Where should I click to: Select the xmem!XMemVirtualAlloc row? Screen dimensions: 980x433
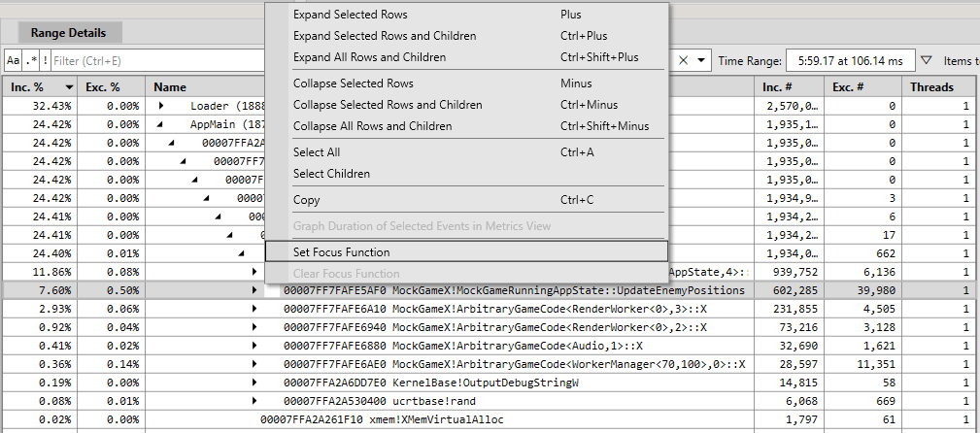(x=490, y=419)
